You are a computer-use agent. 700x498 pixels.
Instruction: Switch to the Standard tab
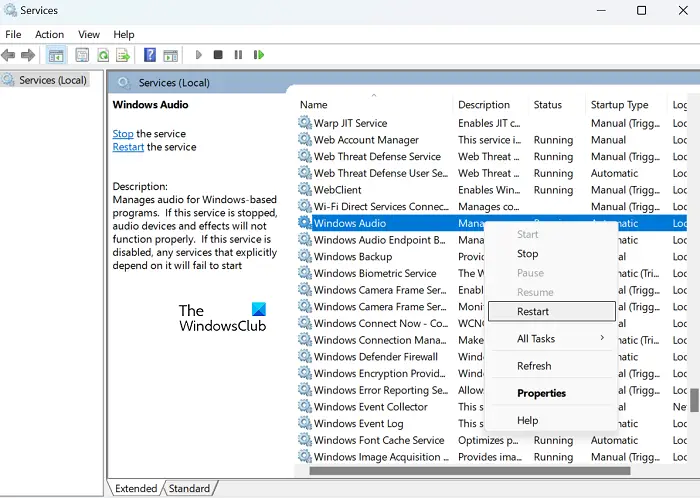[x=189, y=489]
